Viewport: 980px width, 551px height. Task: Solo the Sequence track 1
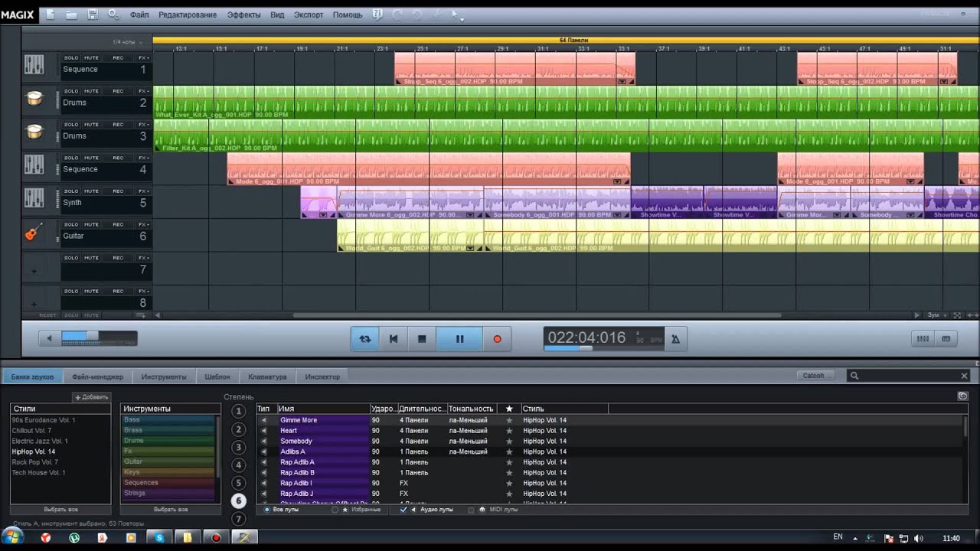71,58
